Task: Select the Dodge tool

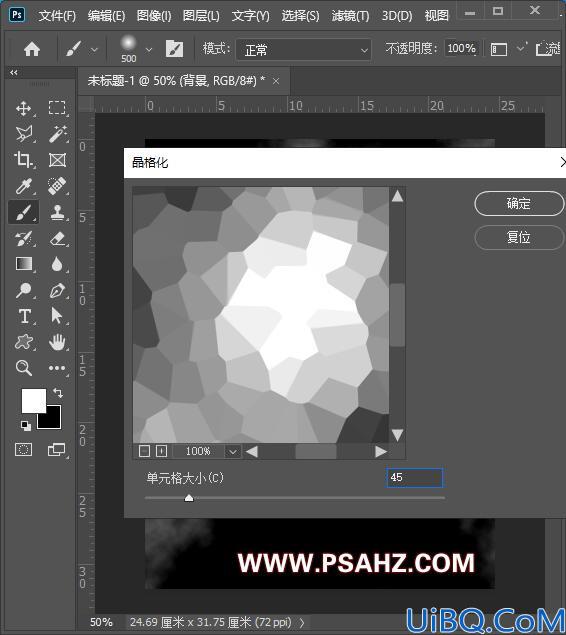Action: pyautogui.click(x=23, y=290)
